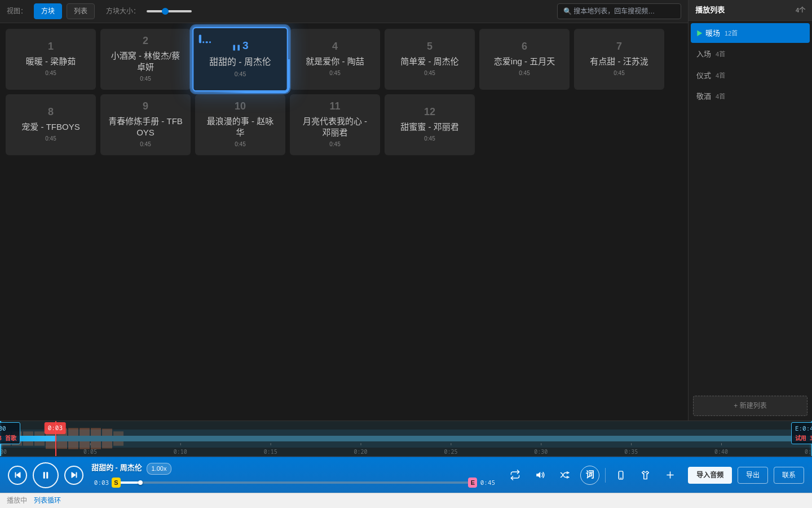Image resolution: width=812 pixels, height=508 pixels.
Task: Select song card 暖暖 - 梁静茹
Action: (51, 59)
